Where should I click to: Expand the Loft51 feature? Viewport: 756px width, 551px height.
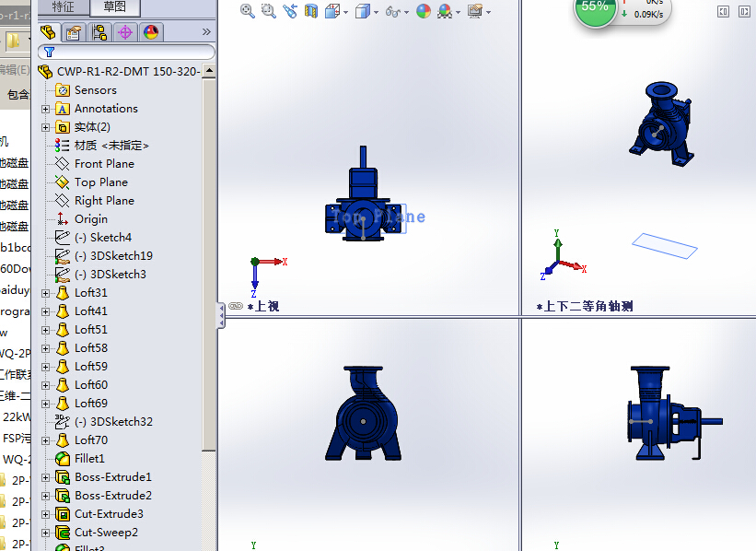click(x=45, y=330)
